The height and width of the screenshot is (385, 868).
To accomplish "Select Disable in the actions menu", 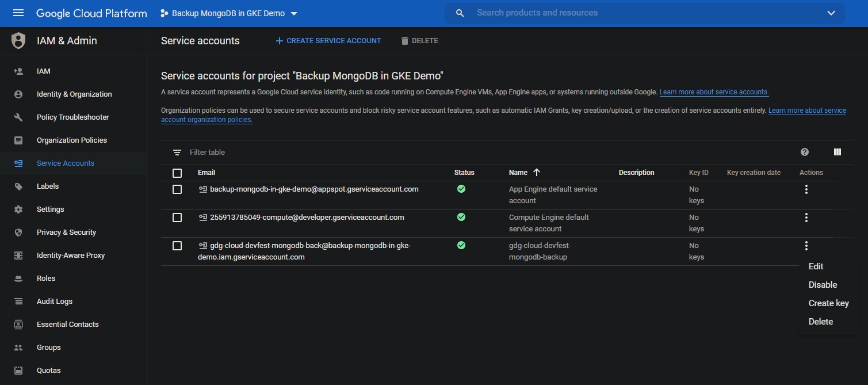I will 823,285.
